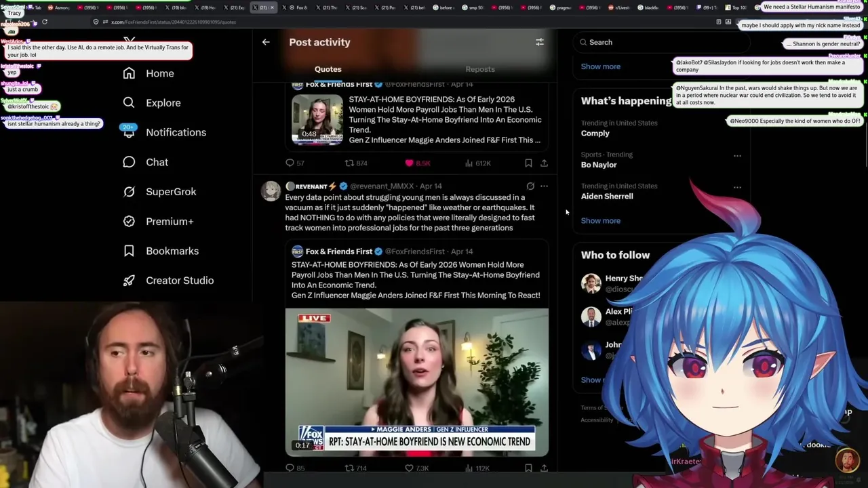Image resolution: width=868 pixels, height=488 pixels.
Task: Click Show more under Aiden Sherrell
Action: pos(601,220)
